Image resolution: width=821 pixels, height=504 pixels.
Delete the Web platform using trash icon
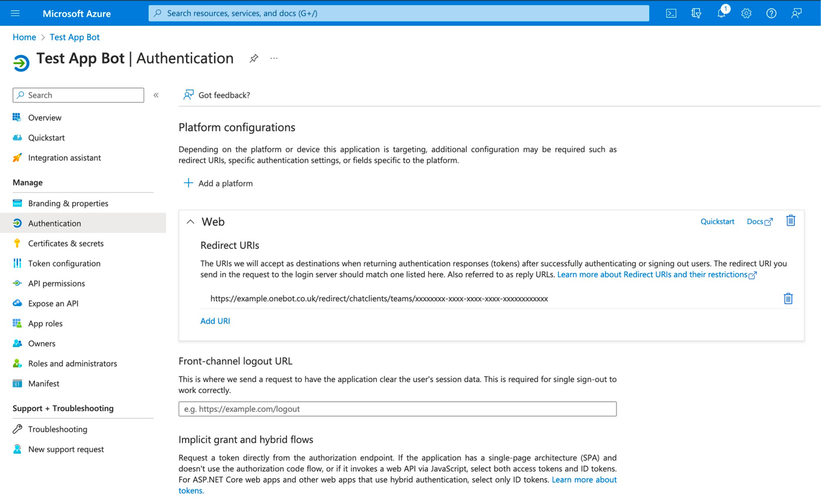point(791,220)
